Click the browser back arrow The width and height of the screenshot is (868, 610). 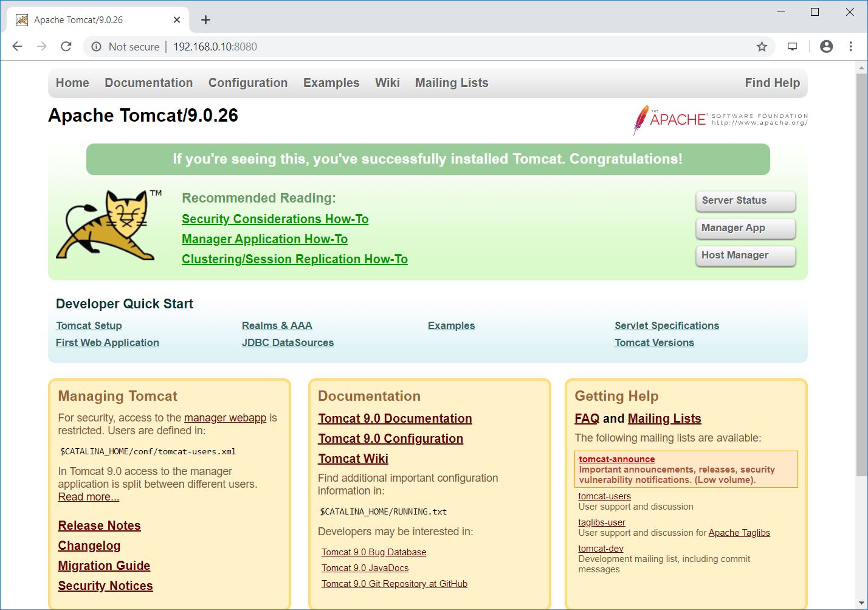tap(16, 46)
